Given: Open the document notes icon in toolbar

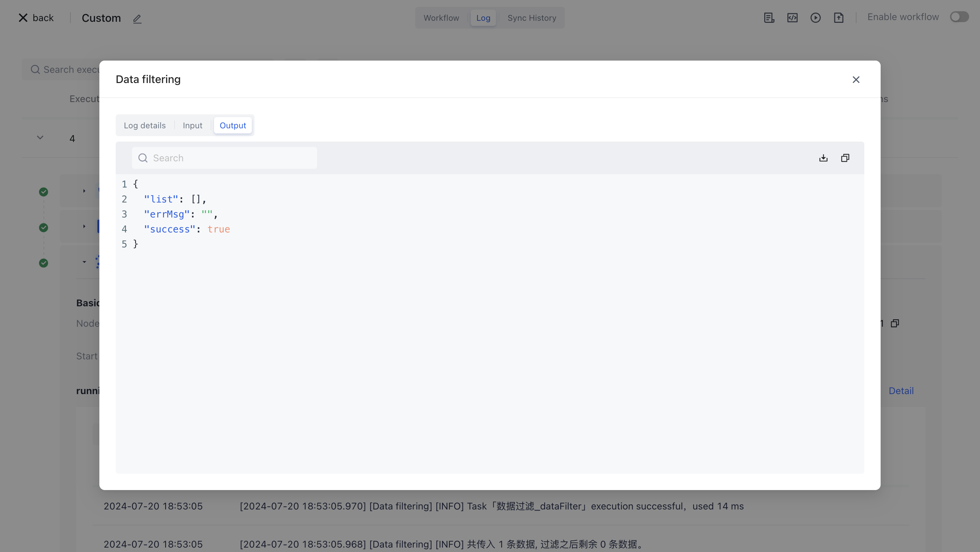Looking at the screenshot, I should click(x=769, y=18).
